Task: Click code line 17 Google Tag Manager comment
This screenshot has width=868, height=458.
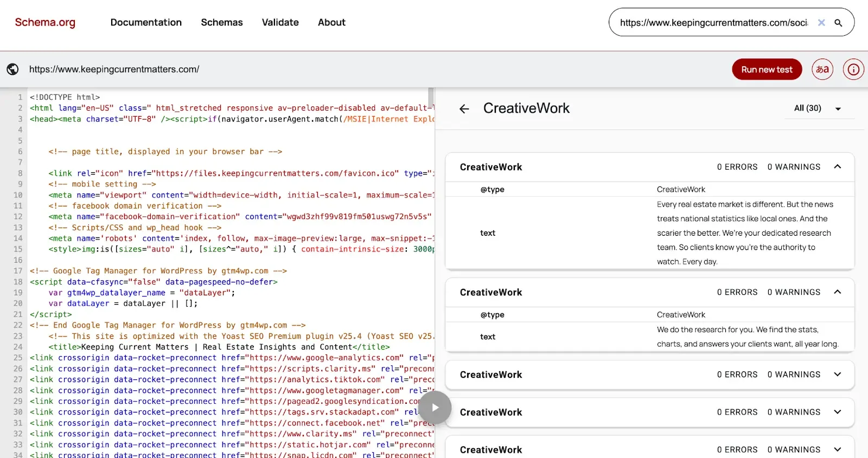Action: (x=158, y=270)
